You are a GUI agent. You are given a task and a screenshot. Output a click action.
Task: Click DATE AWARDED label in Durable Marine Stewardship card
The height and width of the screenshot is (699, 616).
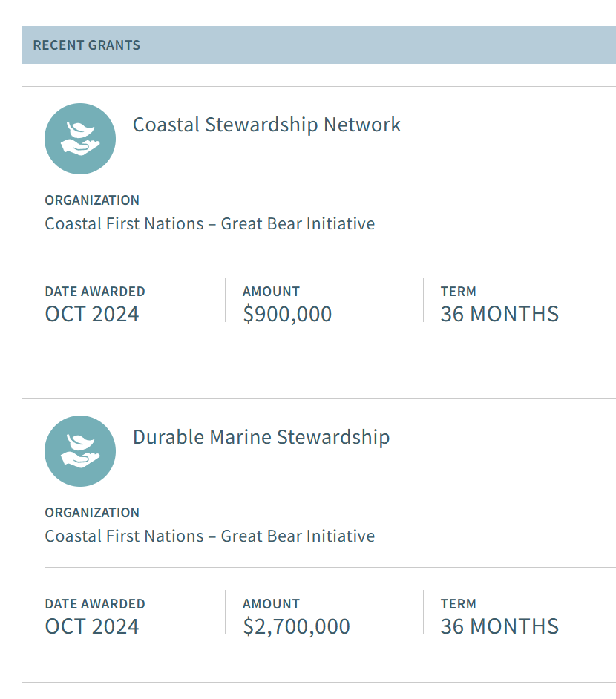click(x=95, y=604)
